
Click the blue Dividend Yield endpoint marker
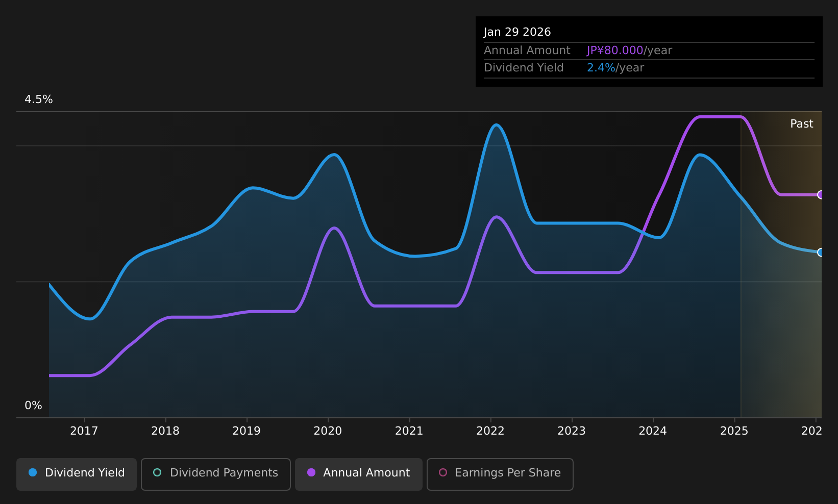pyautogui.click(x=820, y=252)
